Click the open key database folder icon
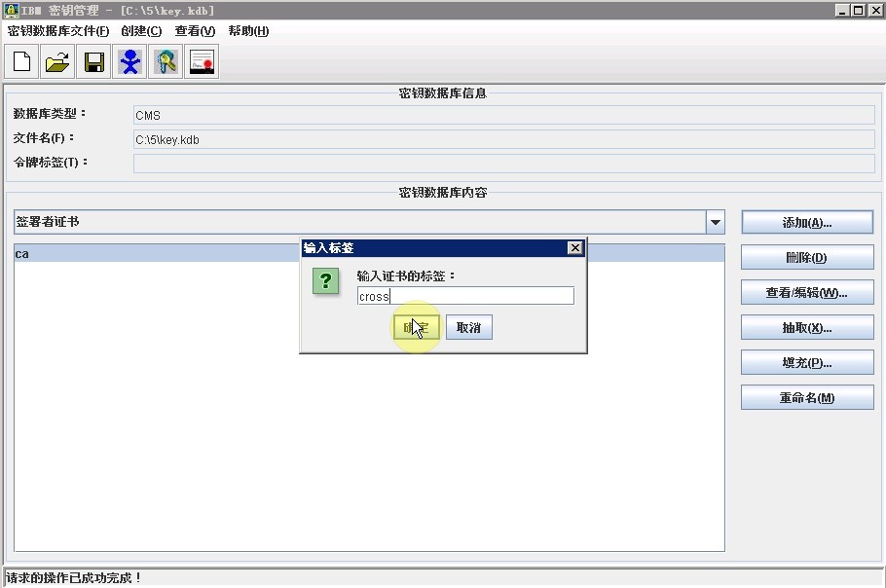 click(x=57, y=62)
